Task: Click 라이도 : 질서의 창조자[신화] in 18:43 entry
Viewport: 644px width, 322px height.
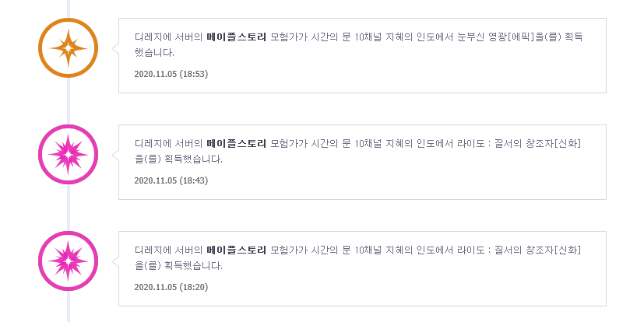Action: tap(519, 144)
